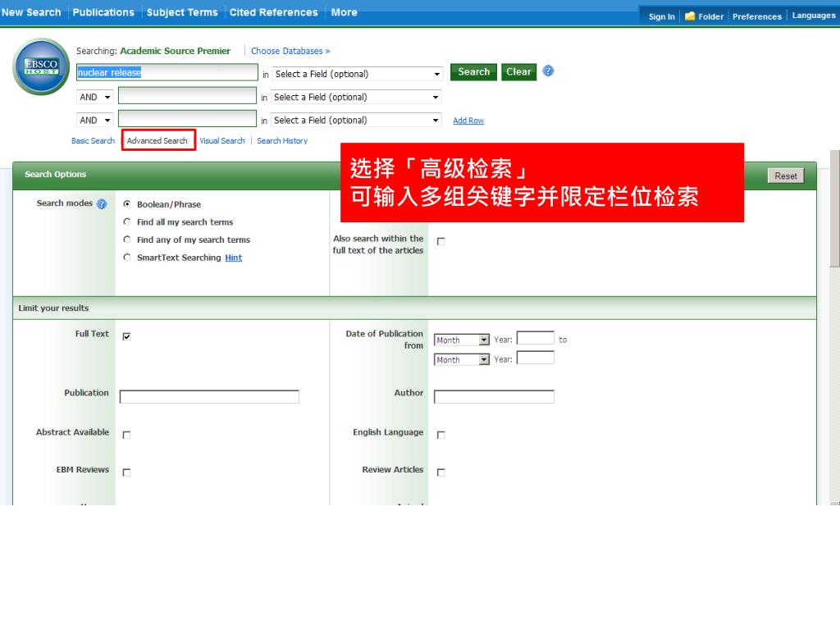The height and width of the screenshot is (630, 840).
Task: Click the Search modes help icon
Action: [101, 204]
